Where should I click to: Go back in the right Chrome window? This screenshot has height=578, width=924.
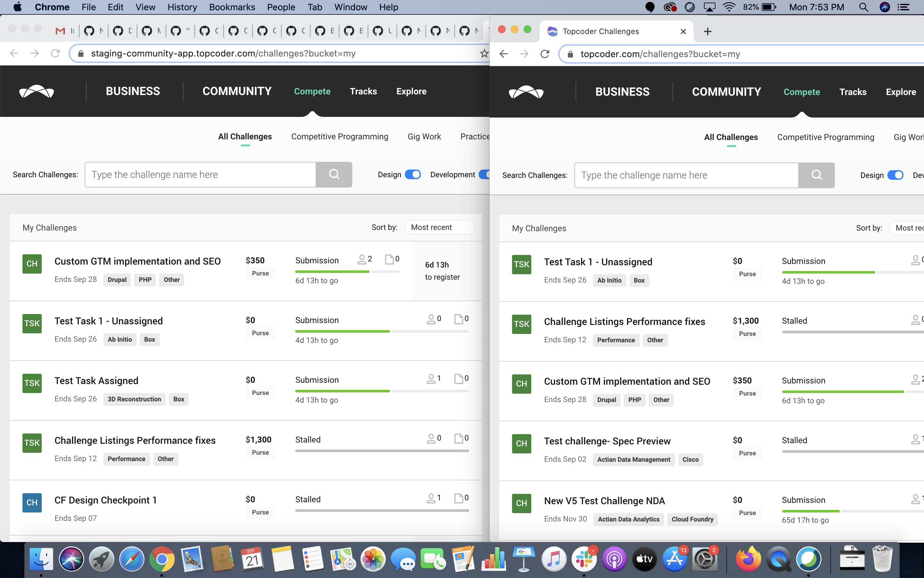[x=504, y=54]
